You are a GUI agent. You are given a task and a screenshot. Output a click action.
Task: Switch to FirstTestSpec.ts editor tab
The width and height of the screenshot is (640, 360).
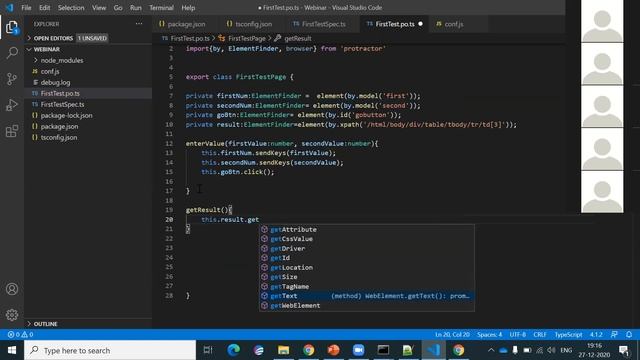click(324, 24)
